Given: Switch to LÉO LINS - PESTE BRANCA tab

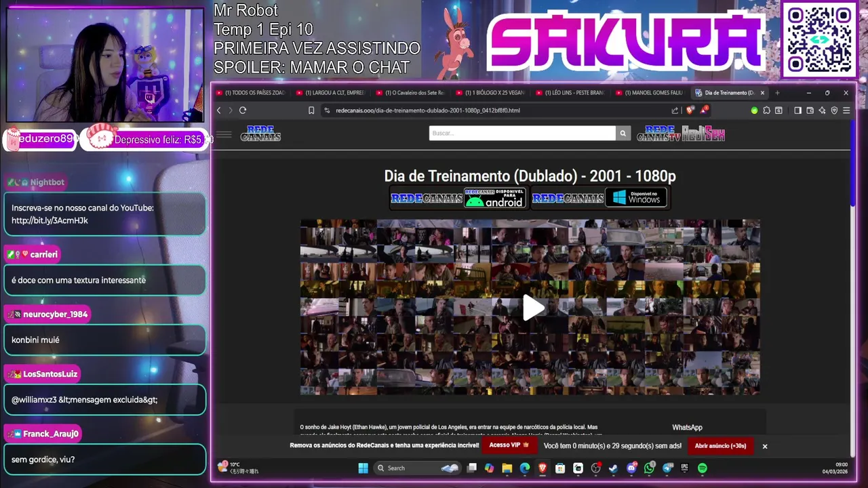Looking at the screenshot, I should click(x=571, y=93).
